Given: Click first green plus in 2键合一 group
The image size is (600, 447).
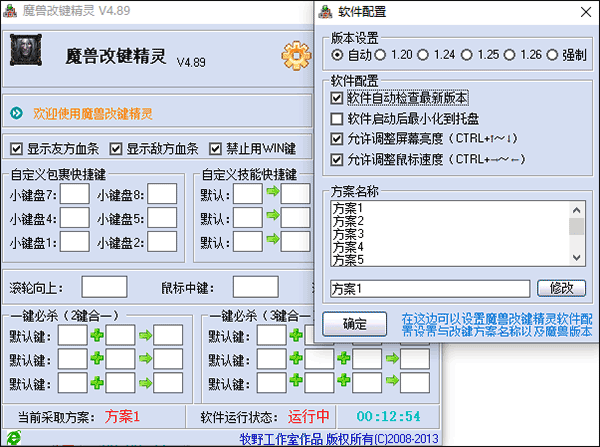Looking at the screenshot, I should coord(97,336).
